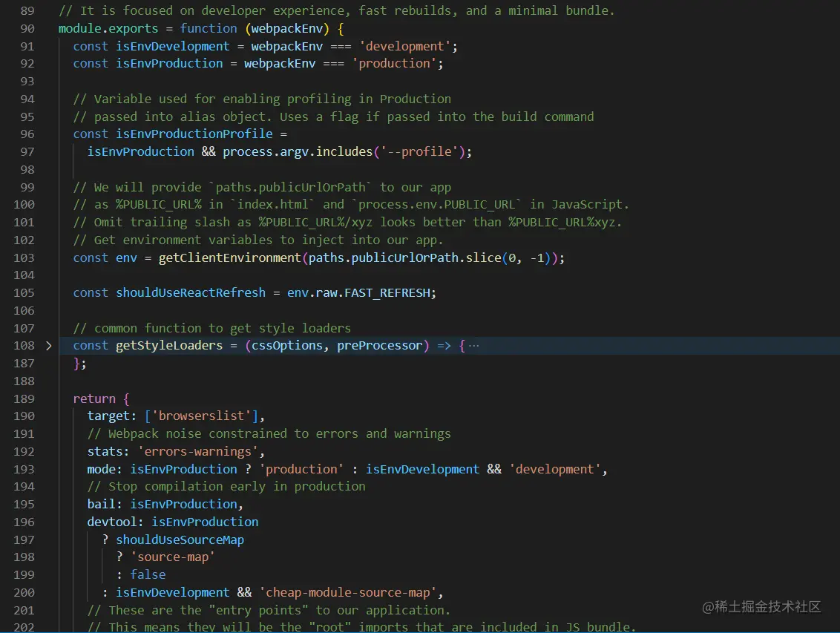Click 'getStyleLoaders' on line 108
Screen dimensions: 840x633
tap(169, 346)
